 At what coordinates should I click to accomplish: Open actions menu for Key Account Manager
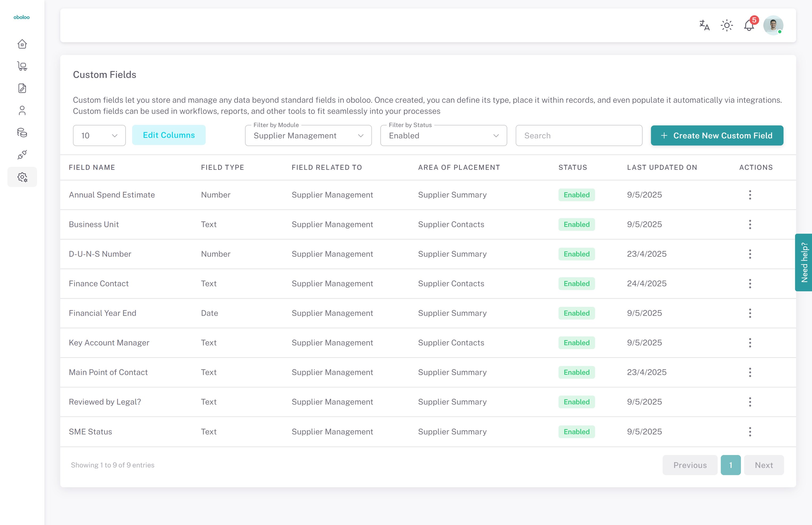click(x=750, y=343)
